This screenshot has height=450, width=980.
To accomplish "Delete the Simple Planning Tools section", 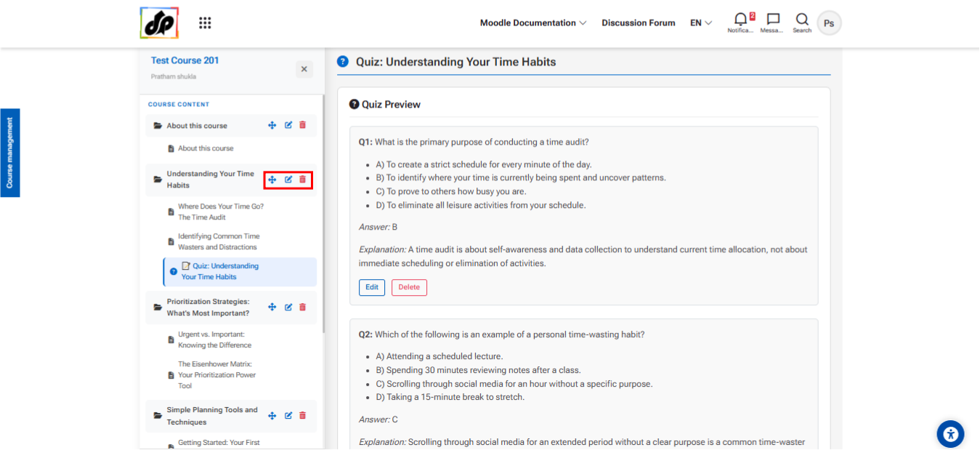I will point(303,416).
